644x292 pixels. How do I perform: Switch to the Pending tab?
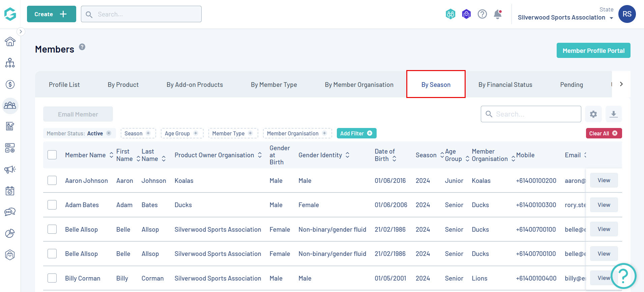[x=572, y=85]
